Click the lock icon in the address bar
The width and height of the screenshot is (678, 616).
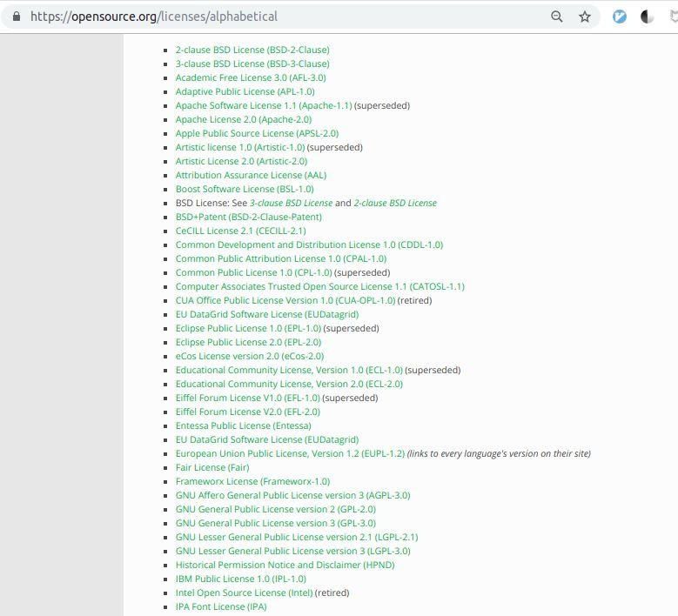[17, 17]
